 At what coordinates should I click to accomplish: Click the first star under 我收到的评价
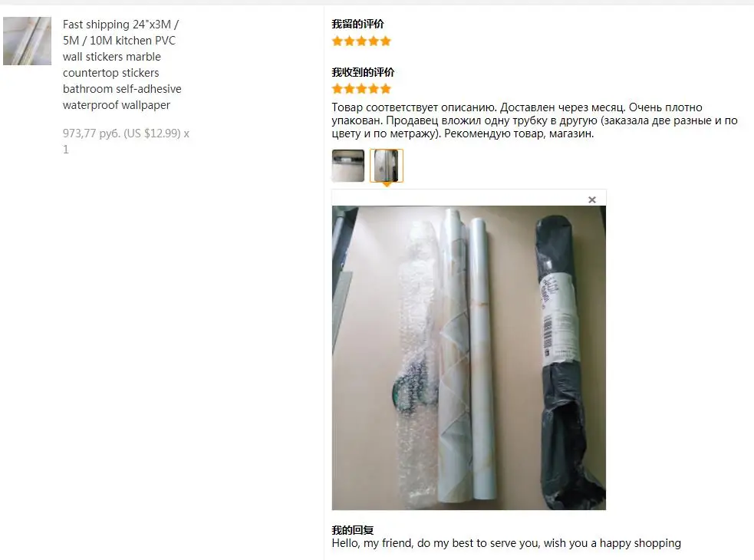pos(337,88)
